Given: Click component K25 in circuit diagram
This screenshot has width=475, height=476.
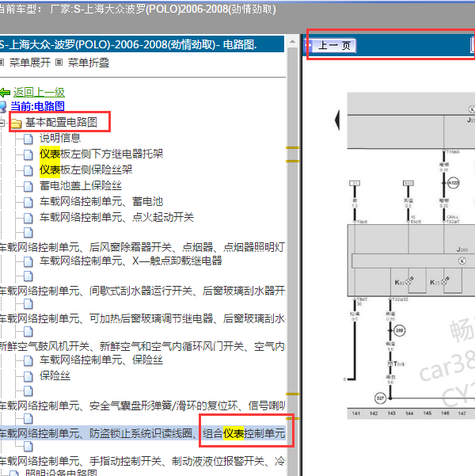Looking at the screenshot, I should pos(439,282).
